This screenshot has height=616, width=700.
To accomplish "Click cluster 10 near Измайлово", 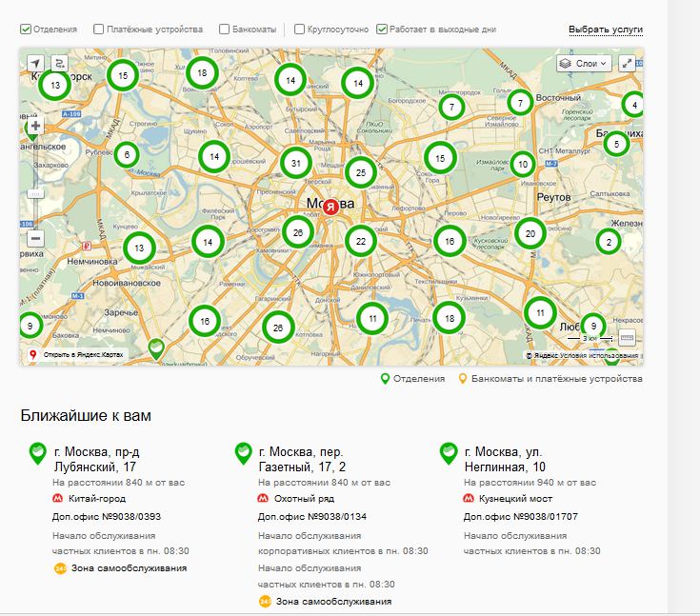I will (523, 165).
